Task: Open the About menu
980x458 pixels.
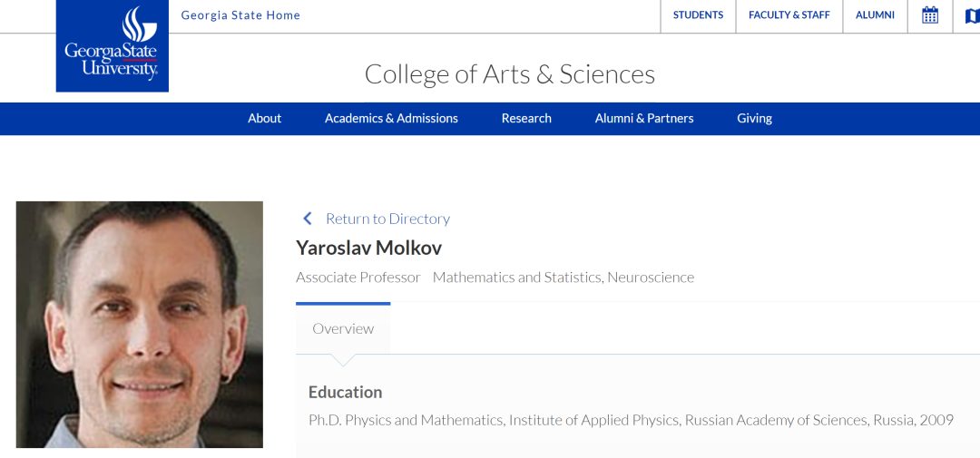Action: tap(264, 119)
